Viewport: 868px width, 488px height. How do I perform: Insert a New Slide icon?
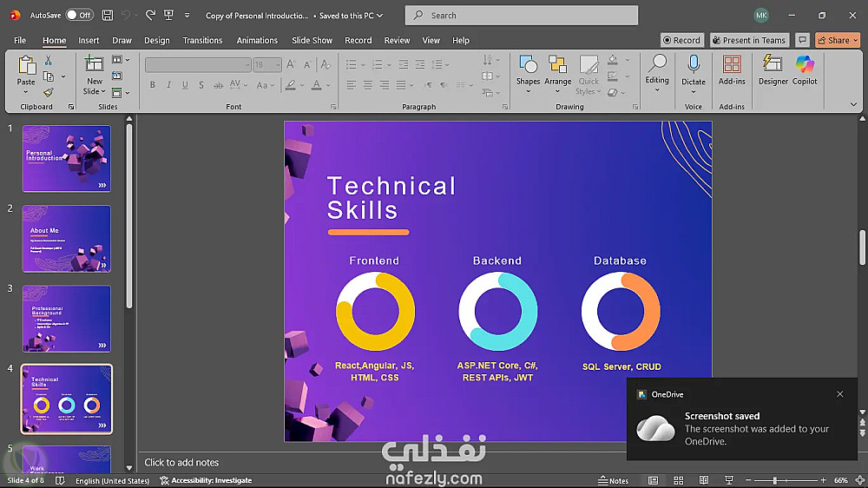pos(94,63)
